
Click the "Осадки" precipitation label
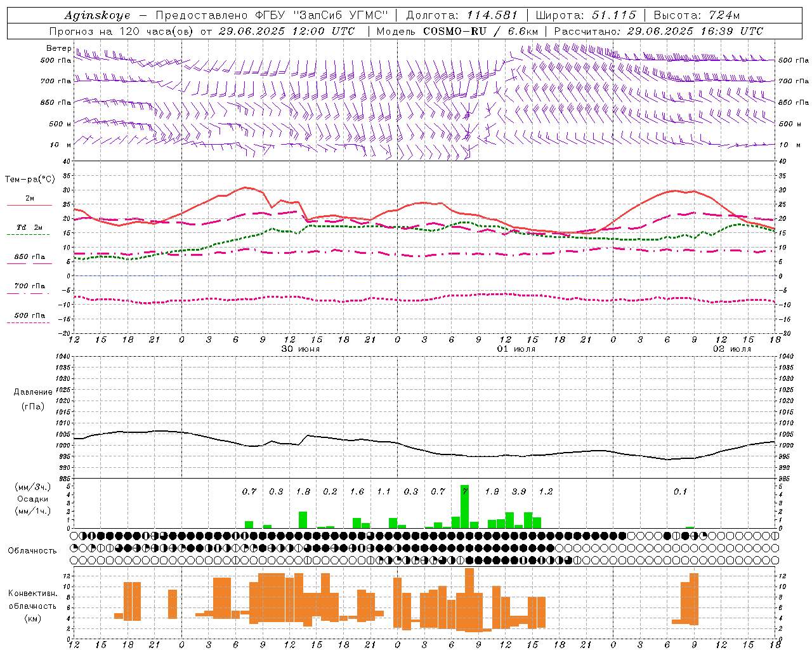click(x=33, y=499)
